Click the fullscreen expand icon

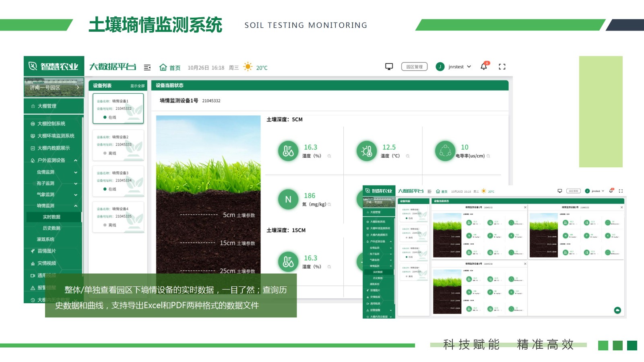click(502, 67)
